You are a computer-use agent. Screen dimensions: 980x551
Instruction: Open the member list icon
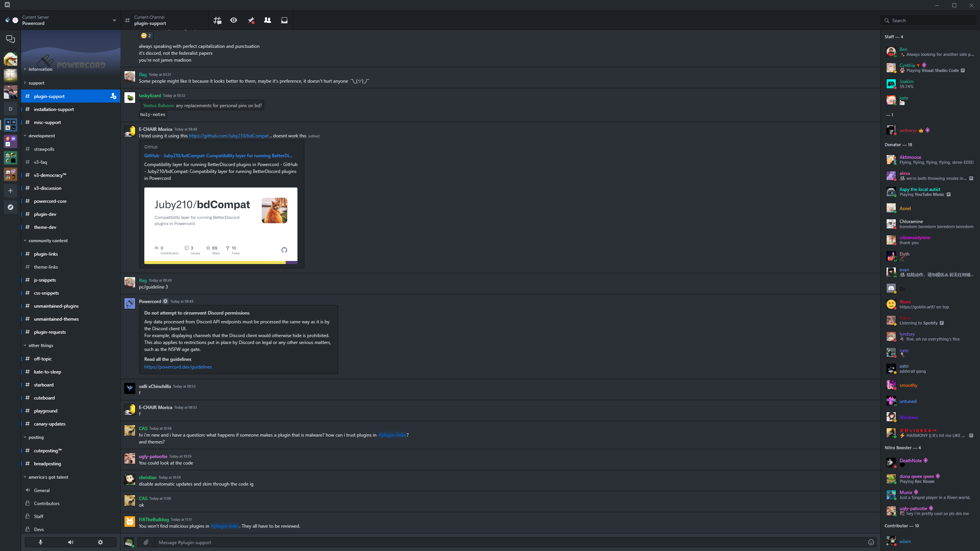pos(267,20)
